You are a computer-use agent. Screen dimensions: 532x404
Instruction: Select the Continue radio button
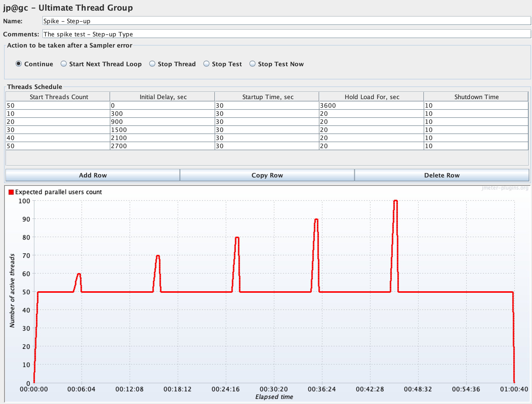tap(18, 64)
